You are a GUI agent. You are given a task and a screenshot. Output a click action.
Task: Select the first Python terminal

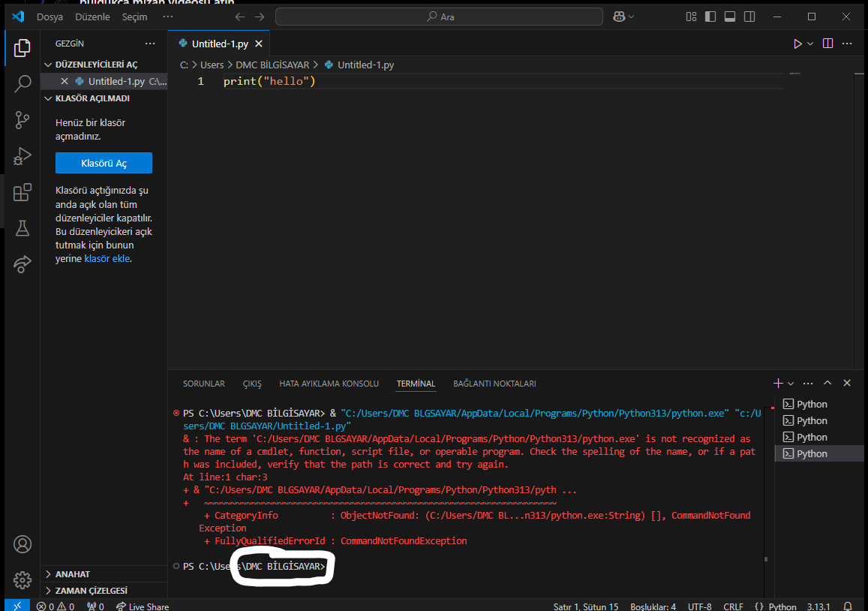[819, 405]
